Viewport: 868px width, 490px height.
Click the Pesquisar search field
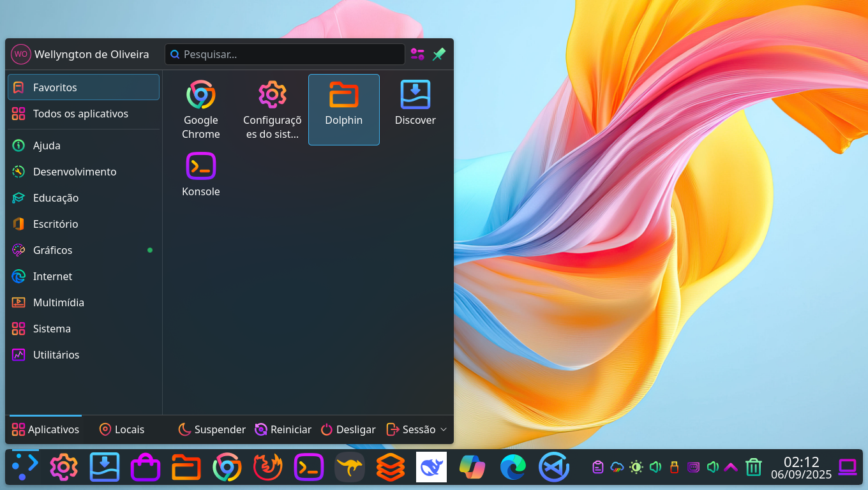click(x=285, y=54)
